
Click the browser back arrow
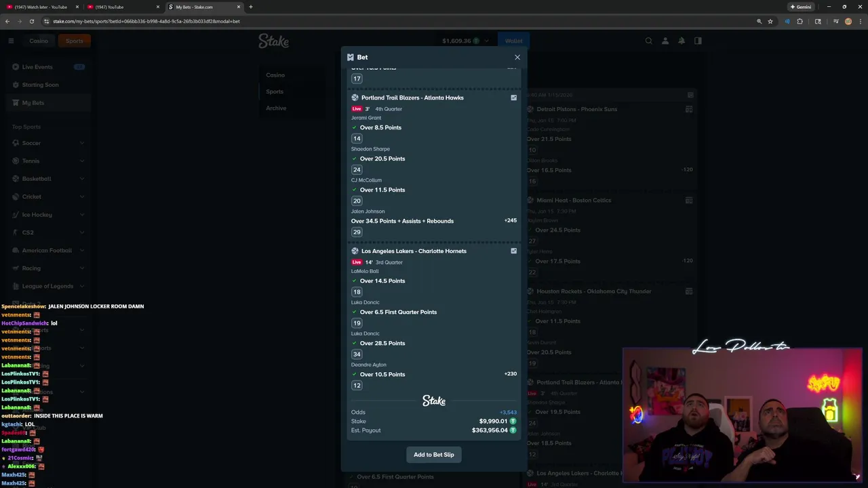point(7,21)
